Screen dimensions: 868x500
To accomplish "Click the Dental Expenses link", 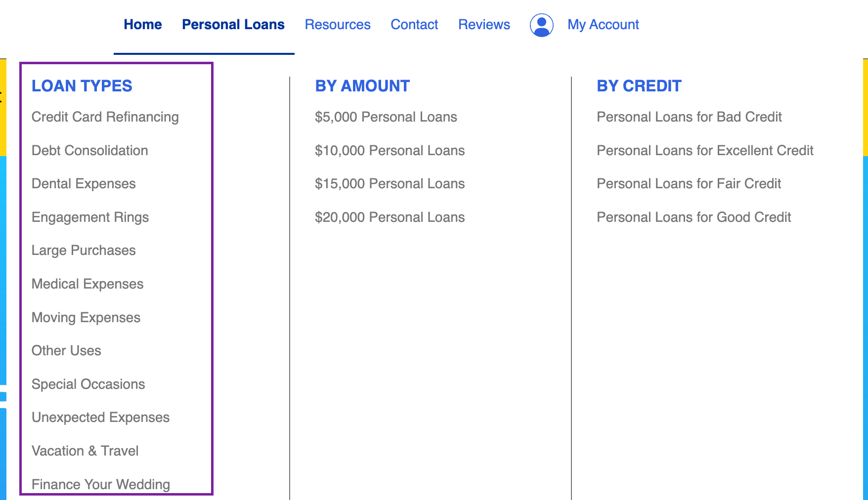I will point(84,183).
